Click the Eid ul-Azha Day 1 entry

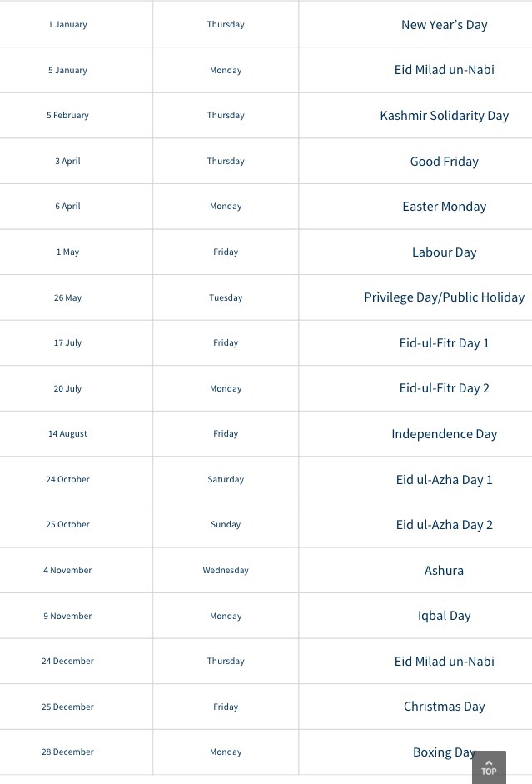point(444,480)
